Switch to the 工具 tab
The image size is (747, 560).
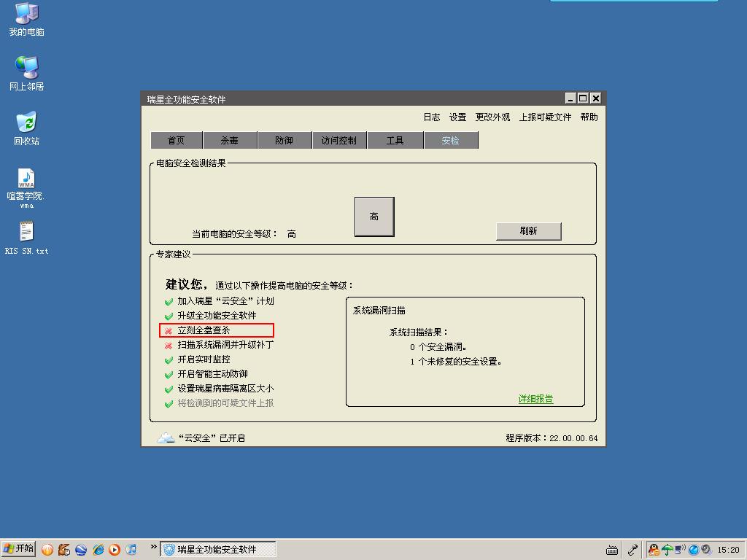click(x=395, y=141)
